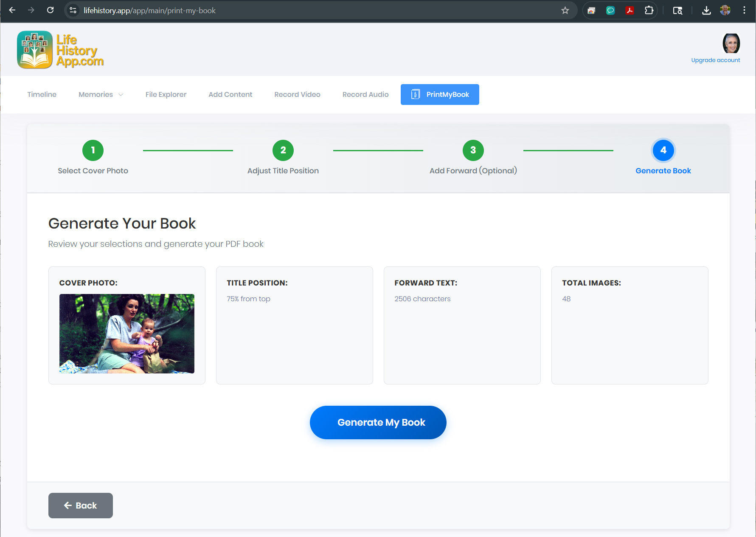Open the browser extensions puzzle icon

[649, 11]
